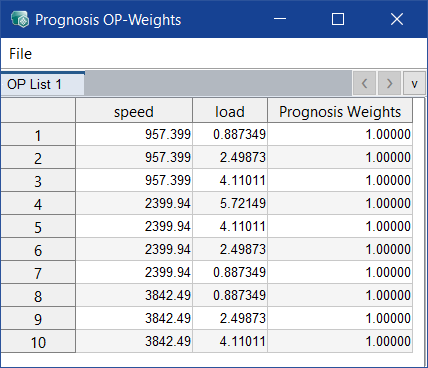Viewport: 428px width, 368px height.
Task: Click the left tab scroll arrow
Action: [x=364, y=83]
